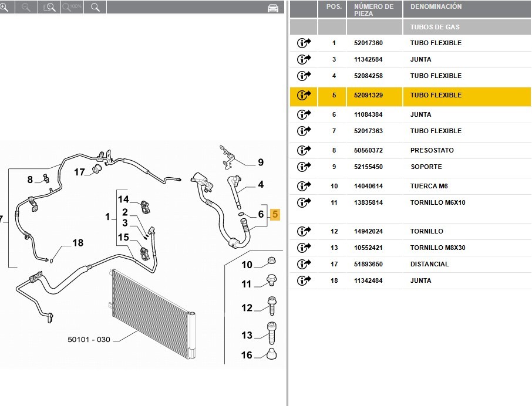Click the car vehicle icon in toolbar
Screen dimensions: 532x406
[x=273, y=8]
